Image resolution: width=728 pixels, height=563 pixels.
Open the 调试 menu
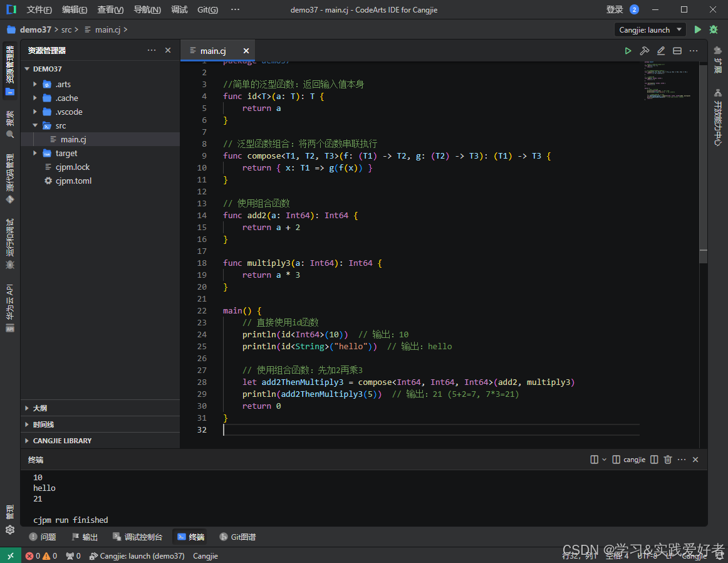tap(179, 10)
